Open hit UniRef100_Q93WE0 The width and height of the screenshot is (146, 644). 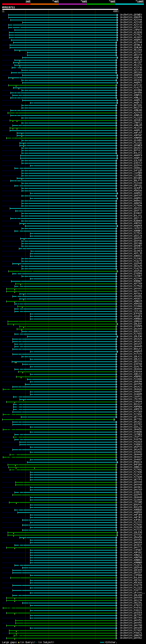click(131, 15)
